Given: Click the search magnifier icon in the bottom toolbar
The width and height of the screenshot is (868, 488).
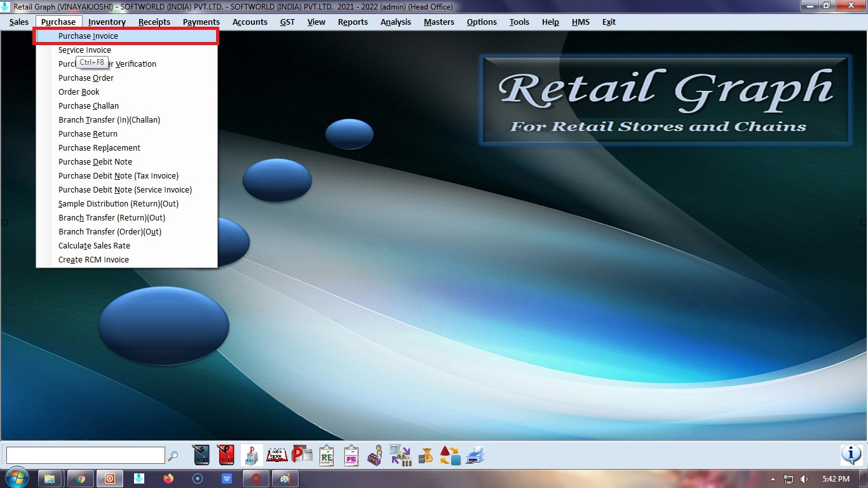Looking at the screenshot, I should click(x=173, y=456).
